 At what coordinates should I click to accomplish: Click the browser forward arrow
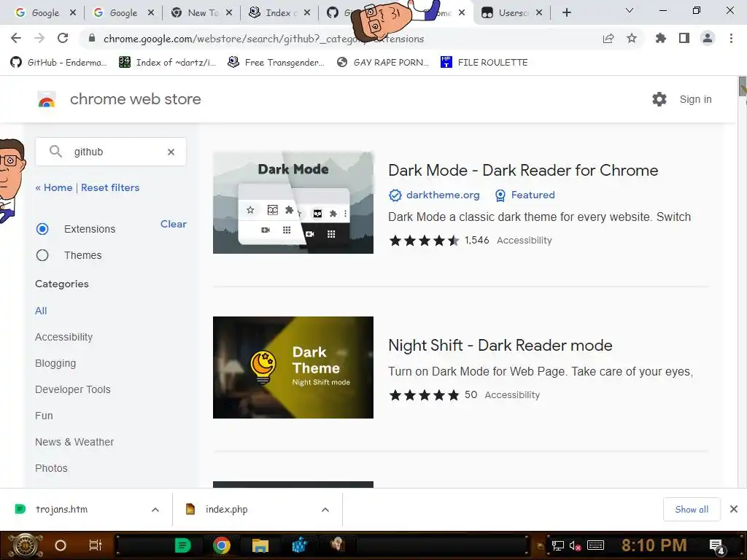(39, 38)
